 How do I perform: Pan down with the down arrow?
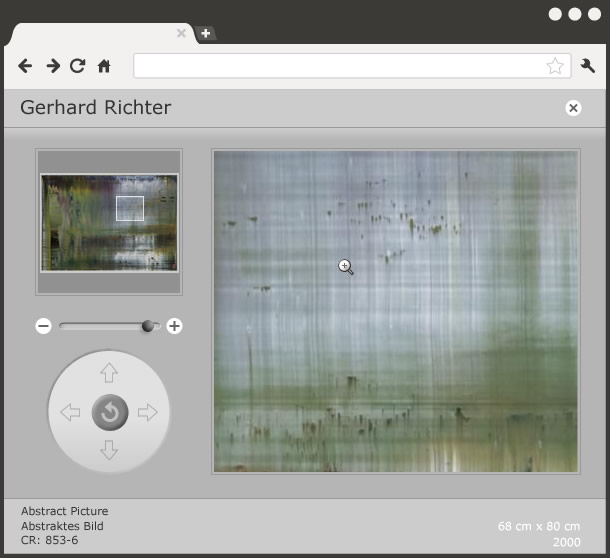109,450
